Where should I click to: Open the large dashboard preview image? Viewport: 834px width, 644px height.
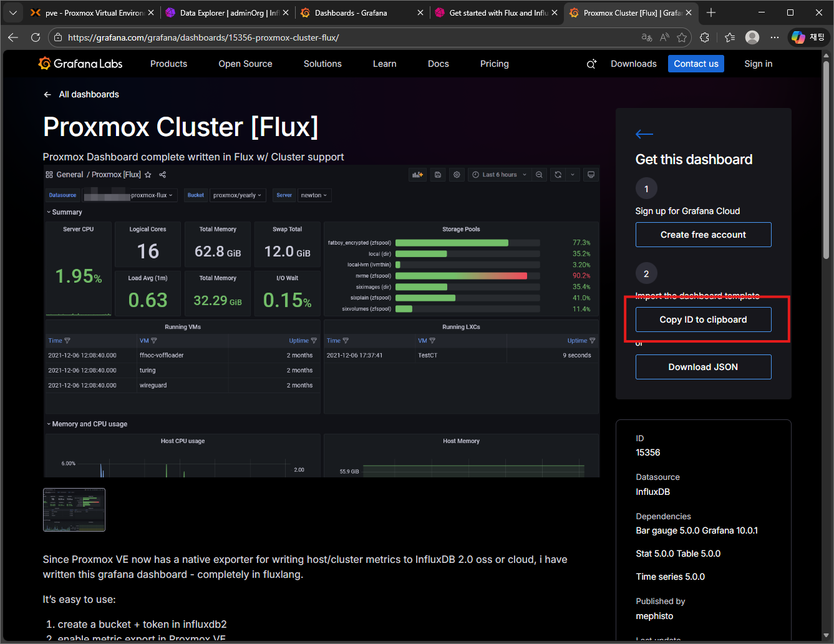pos(321,321)
